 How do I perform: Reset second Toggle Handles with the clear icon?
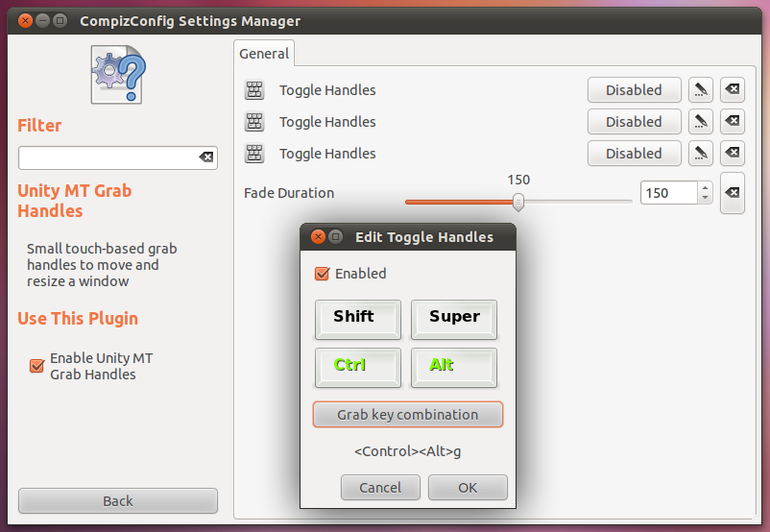click(x=732, y=122)
